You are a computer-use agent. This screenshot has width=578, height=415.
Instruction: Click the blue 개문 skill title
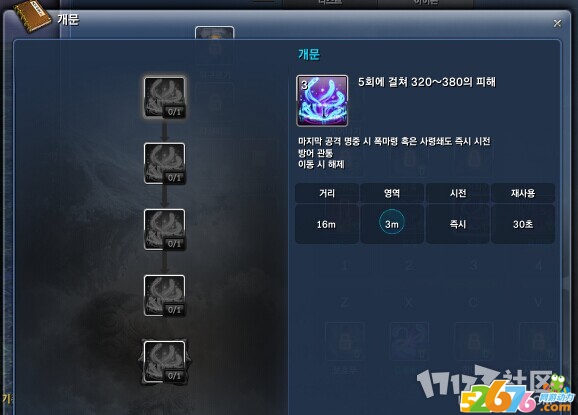309,55
